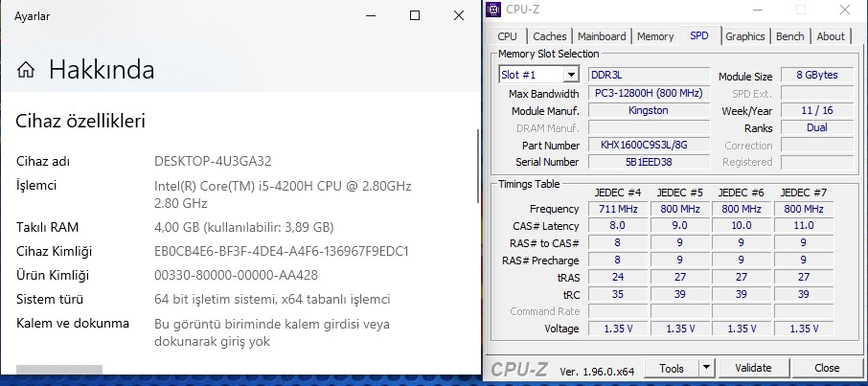Click the Kingston module manufacturer field
868x386 pixels.
[x=649, y=110]
